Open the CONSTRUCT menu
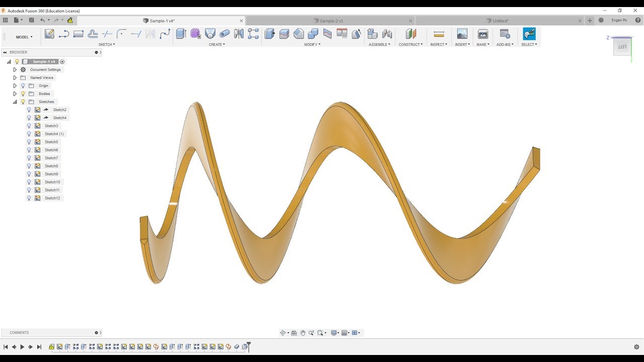644x362 pixels. [x=411, y=44]
